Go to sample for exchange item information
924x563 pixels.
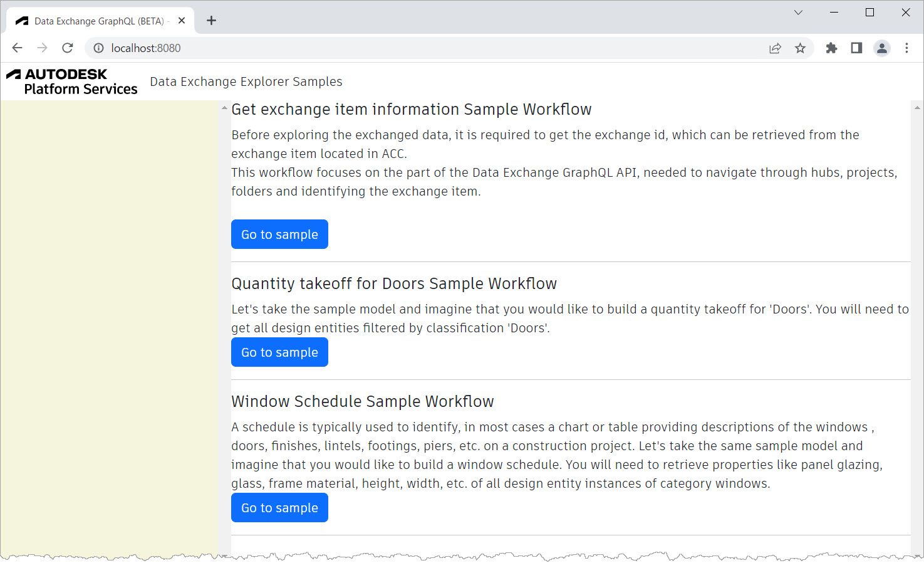[279, 234]
